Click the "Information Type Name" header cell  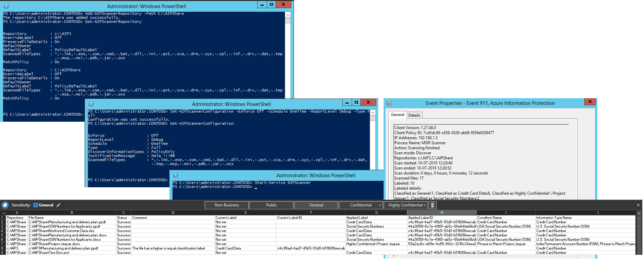[x=585, y=218]
